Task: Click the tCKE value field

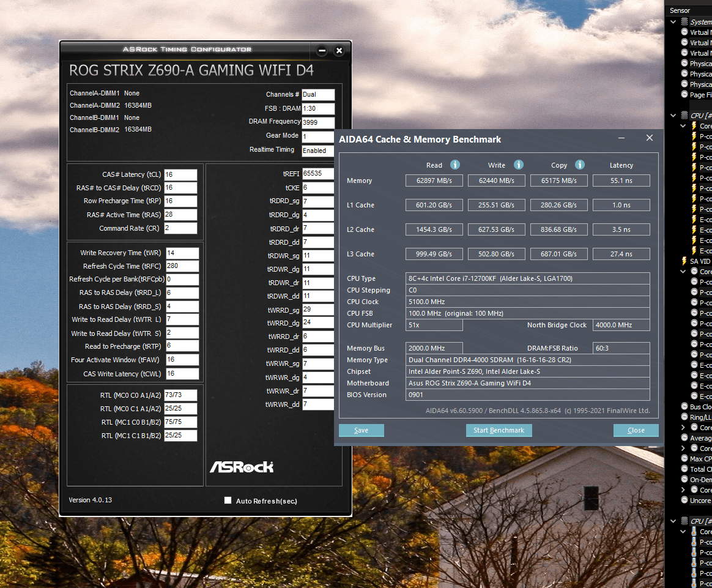Action: pos(318,187)
